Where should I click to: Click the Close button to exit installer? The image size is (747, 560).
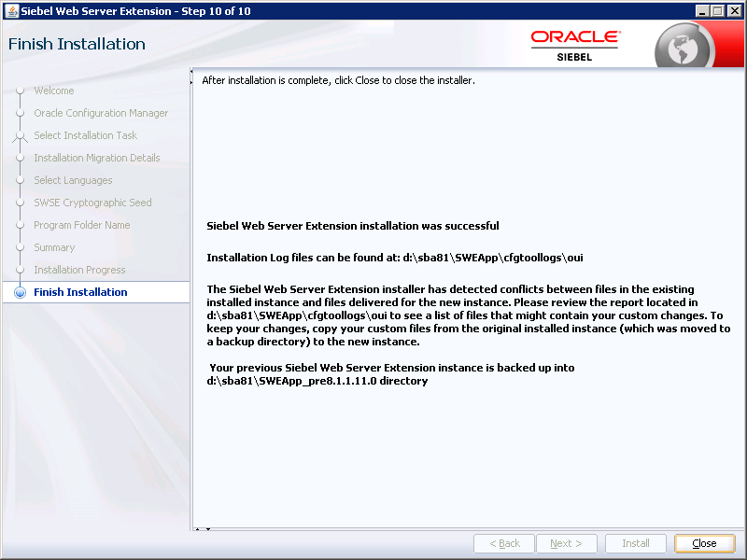pyautogui.click(x=704, y=543)
